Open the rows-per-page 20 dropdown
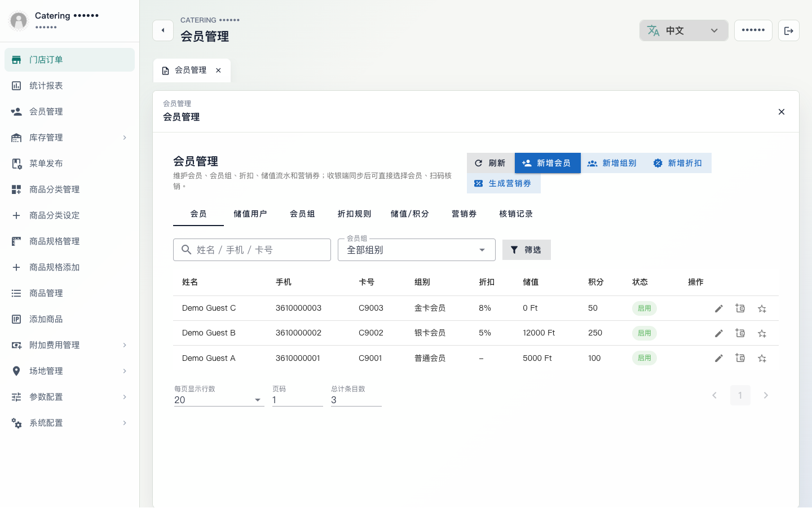Screen dimensions: 812x521 tap(219, 400)
